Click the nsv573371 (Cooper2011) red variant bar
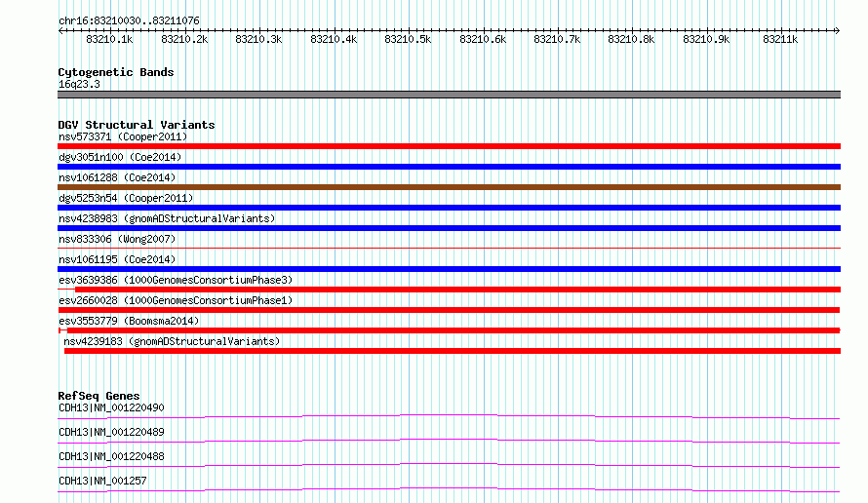Screen dimensions: 868x503 coord(449,146)
